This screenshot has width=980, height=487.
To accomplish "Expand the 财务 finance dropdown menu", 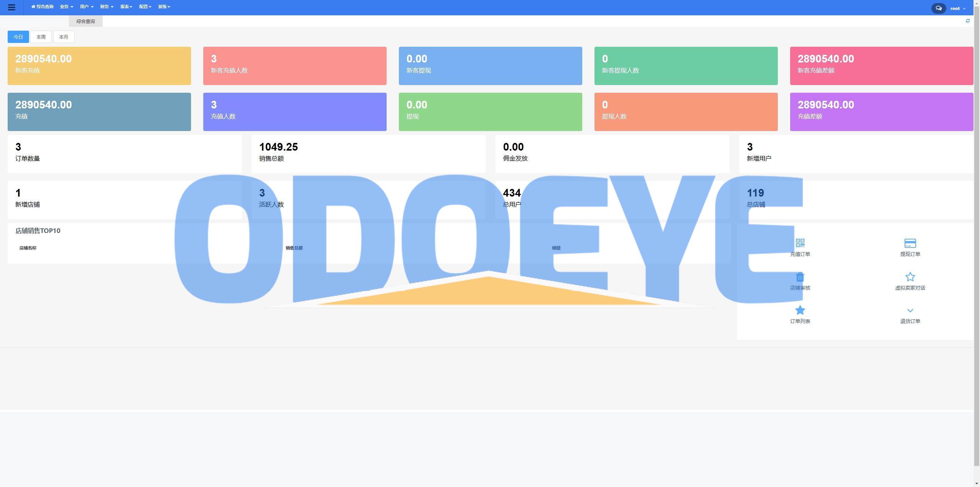I will (105, 7).
